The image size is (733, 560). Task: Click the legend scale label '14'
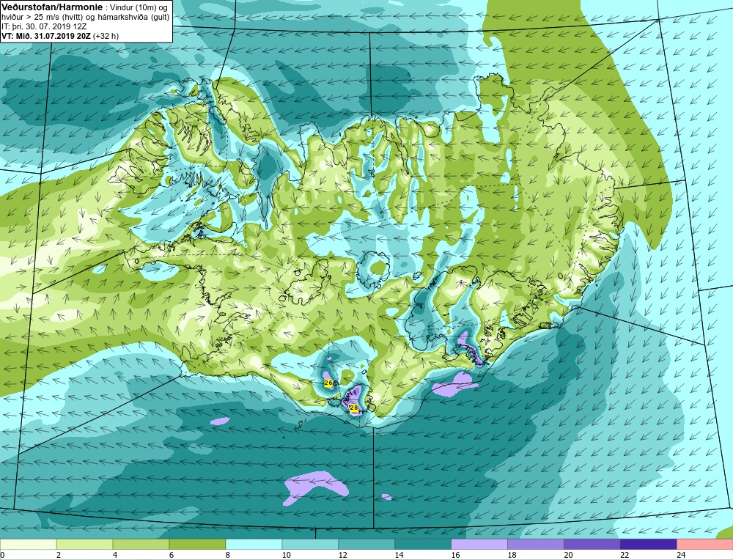point(399,556)
